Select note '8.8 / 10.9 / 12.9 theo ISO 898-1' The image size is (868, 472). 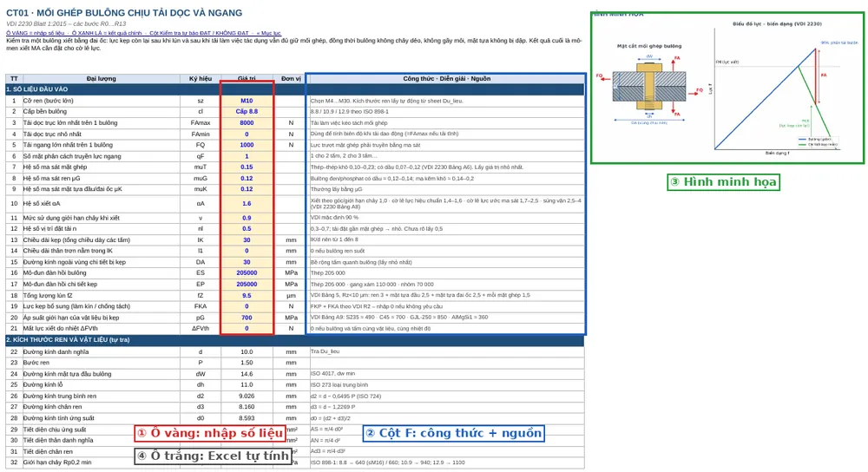[x=349, y=111]
